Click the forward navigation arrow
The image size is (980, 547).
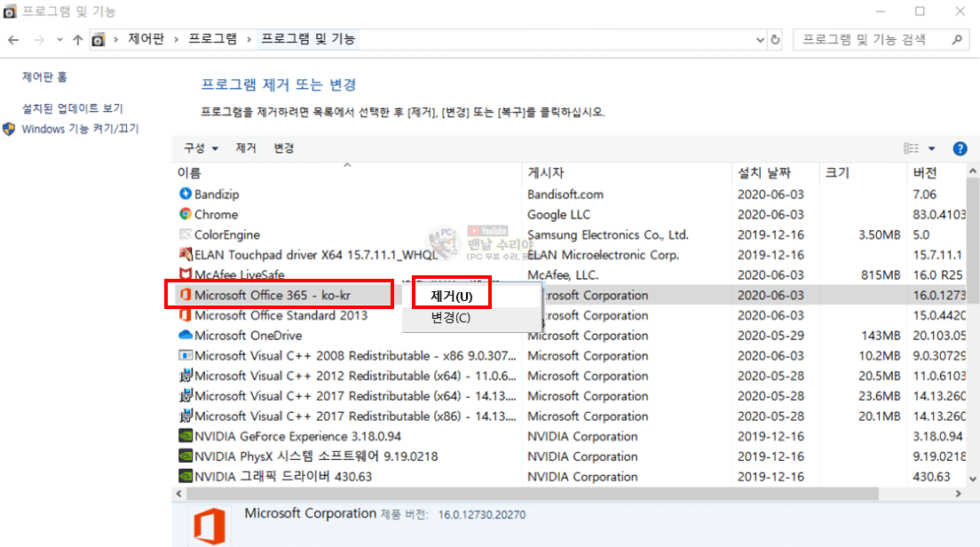click(39, 40)
